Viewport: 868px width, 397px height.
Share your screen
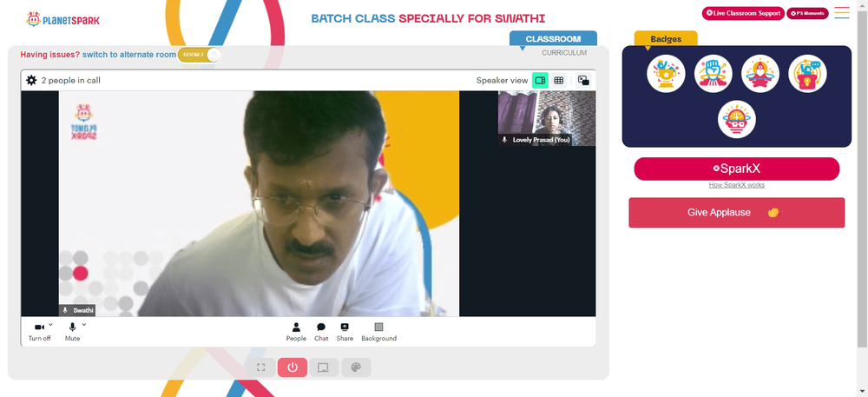pyautogui.click(x=345, y=331)
